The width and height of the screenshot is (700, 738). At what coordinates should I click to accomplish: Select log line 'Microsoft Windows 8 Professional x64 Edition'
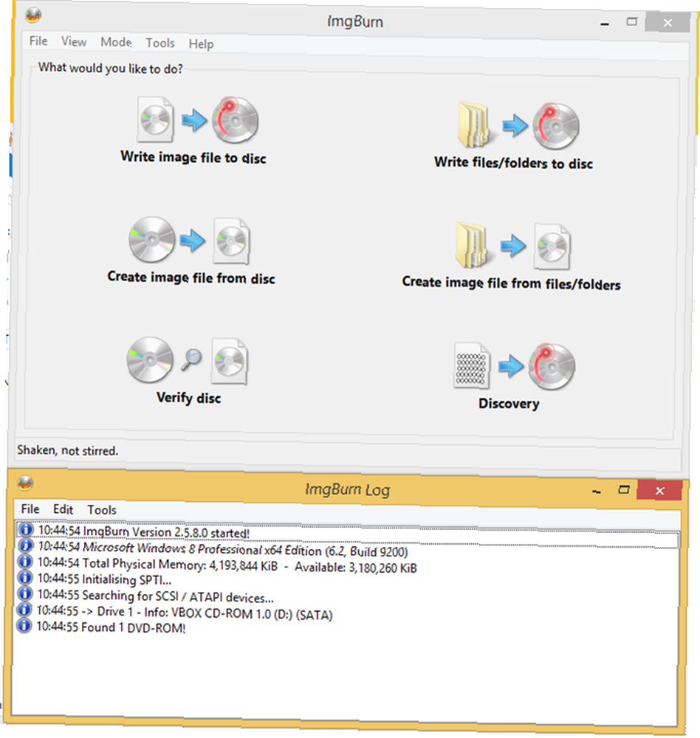point(223,549)
